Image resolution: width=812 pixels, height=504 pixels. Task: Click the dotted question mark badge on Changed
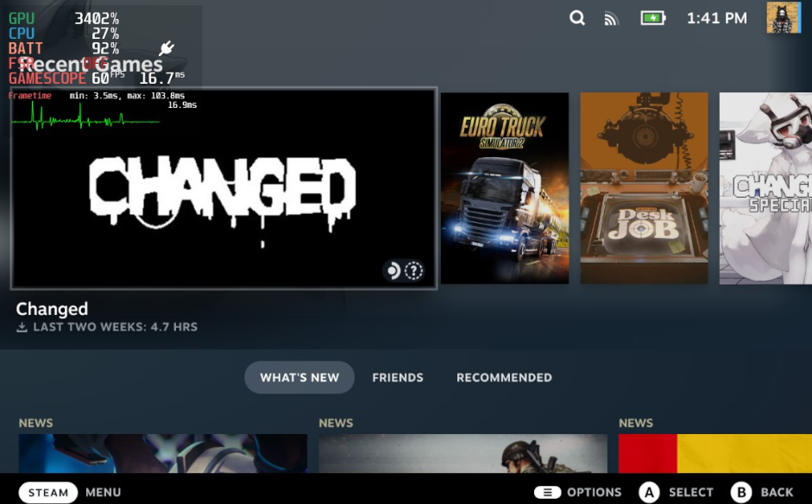tap(415, 269)
